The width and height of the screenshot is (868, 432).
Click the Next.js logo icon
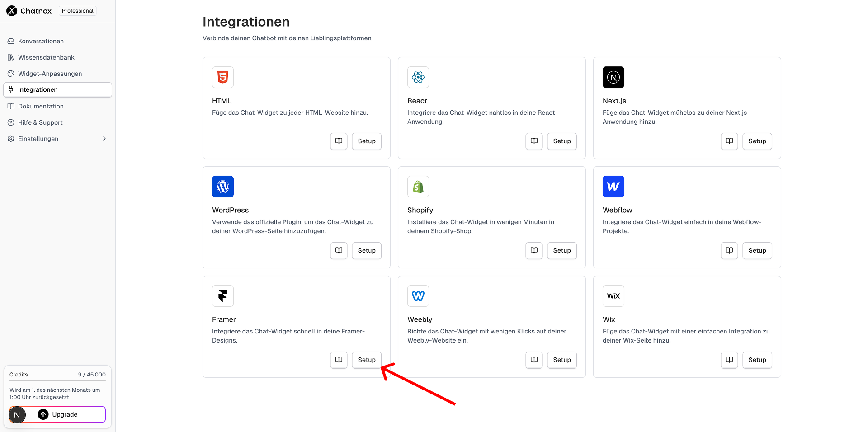point(613,77)
